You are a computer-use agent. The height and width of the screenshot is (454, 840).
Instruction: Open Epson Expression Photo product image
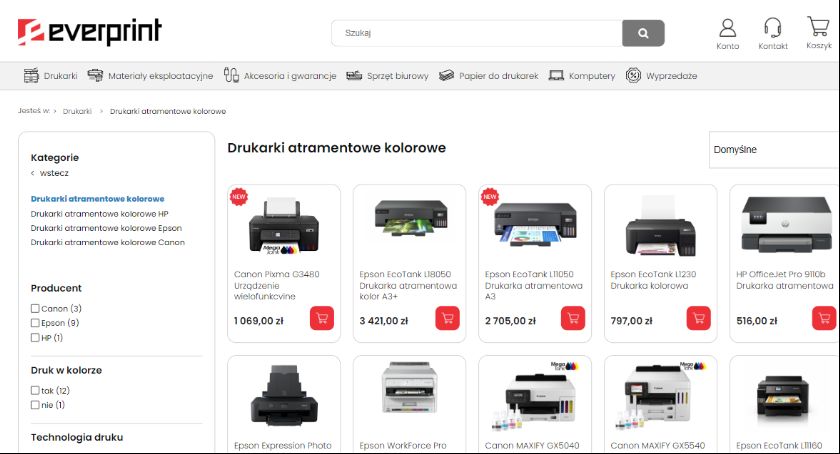[x=284, y=396]
